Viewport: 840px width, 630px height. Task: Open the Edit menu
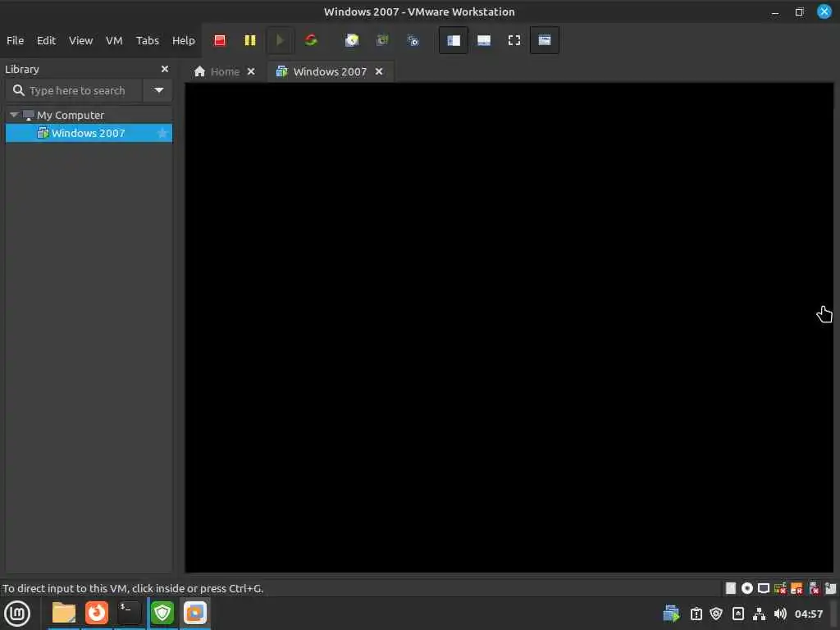46,41
